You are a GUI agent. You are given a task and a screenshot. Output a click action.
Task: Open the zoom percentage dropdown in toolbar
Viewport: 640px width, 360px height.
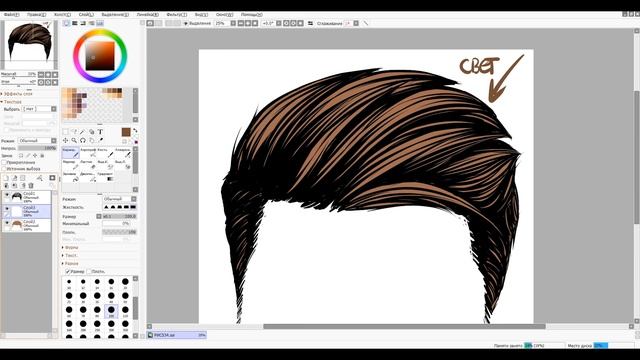click(x=233, y=23)
